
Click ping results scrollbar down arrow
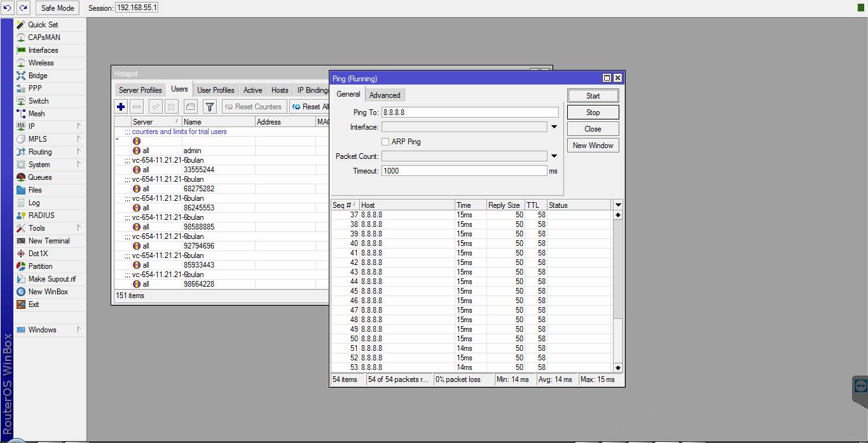coord(617,368)
